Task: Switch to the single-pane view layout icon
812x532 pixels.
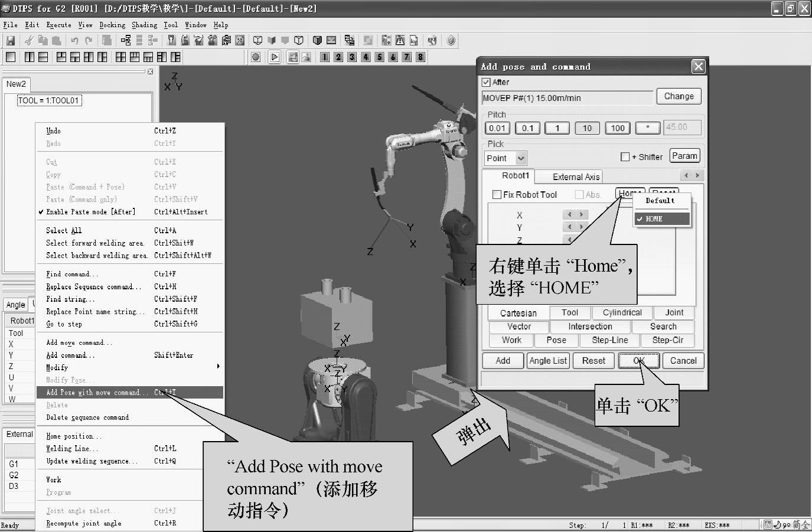Action: [x=11, y=57]
